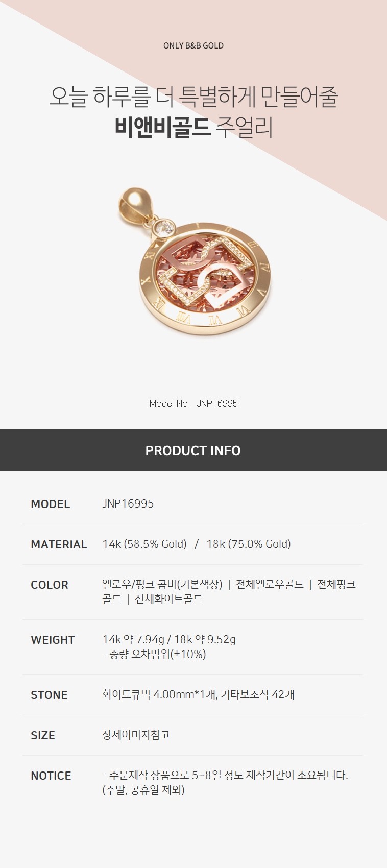Click the MODEL row label

[51, 504]
